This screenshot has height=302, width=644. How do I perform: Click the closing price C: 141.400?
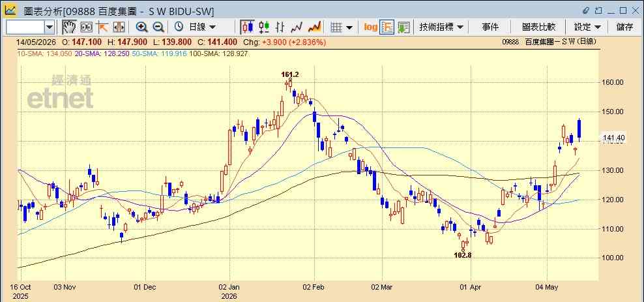point(218,42)
